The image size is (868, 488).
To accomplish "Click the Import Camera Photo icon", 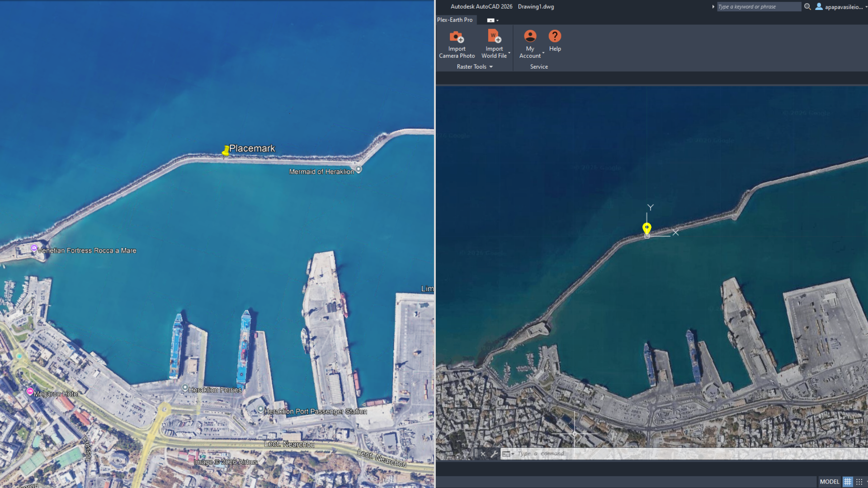I will (x=457, y=37).
